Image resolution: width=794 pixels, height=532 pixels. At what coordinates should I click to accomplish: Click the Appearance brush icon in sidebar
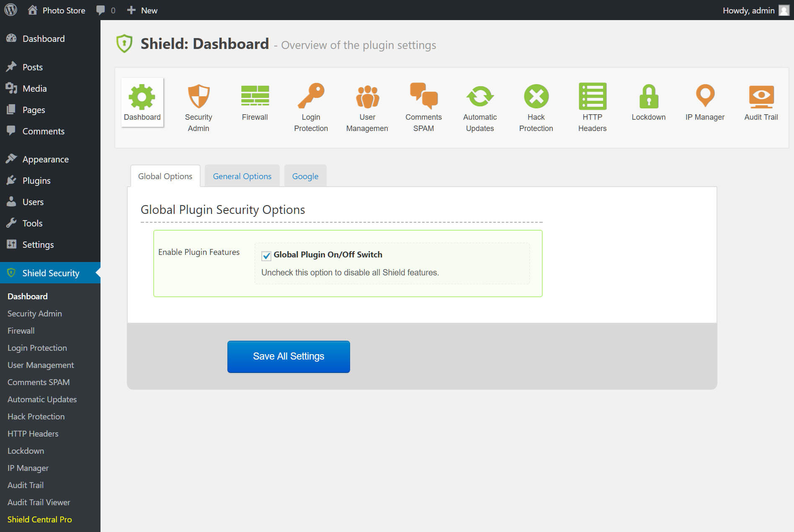click(11, 159)
